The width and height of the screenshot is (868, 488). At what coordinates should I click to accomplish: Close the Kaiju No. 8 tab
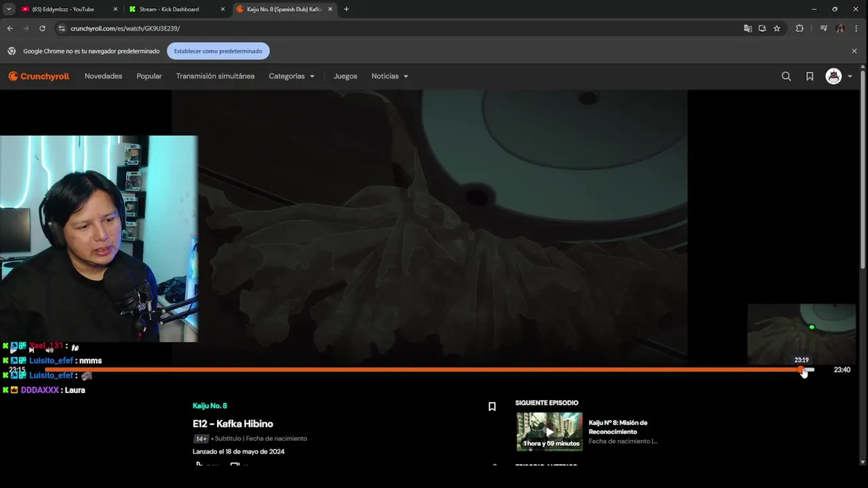tap(330, 9)
